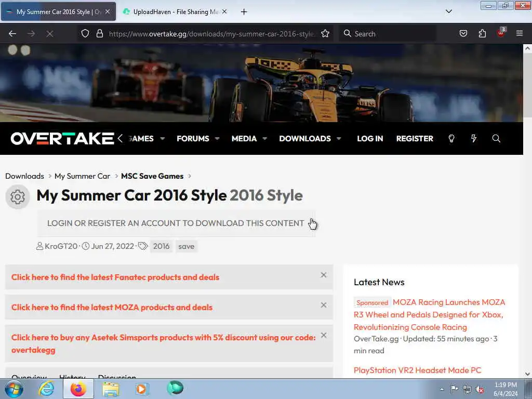Open the FORUMS nav item
This screenshot has width=532, height=399.
193,138
